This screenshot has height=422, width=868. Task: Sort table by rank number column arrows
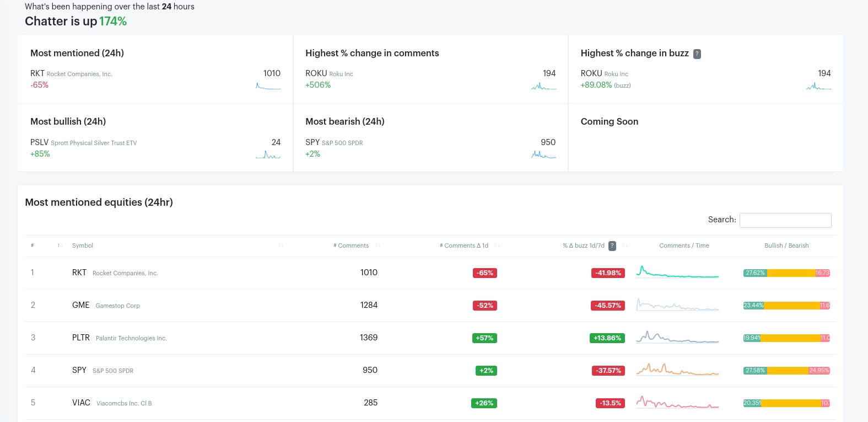[x=60, y=245]
